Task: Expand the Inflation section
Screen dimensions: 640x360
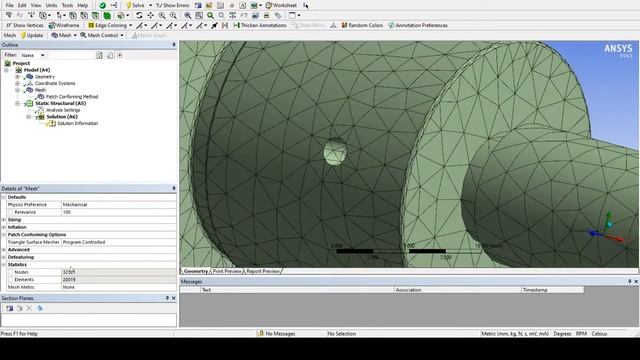Action: tap(4, 227)
